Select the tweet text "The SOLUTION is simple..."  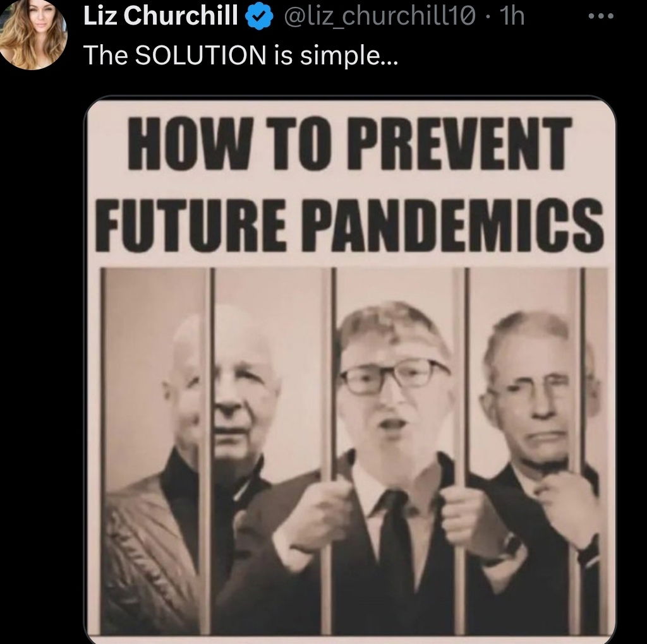241,56
